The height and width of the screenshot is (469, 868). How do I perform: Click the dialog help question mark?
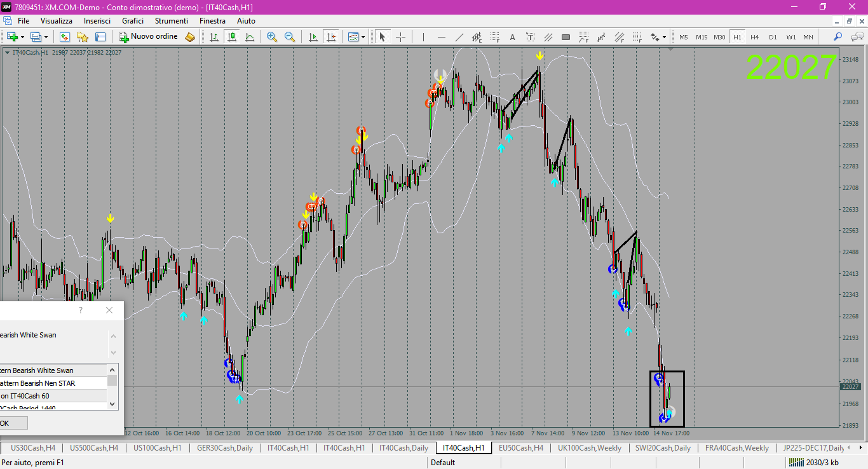(x=81, y=310)
